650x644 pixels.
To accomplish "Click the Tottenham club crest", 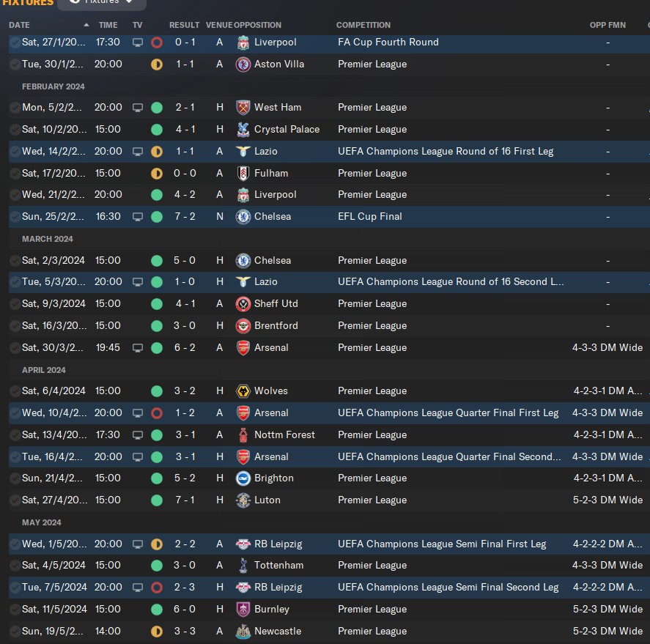I will (243, 566).
